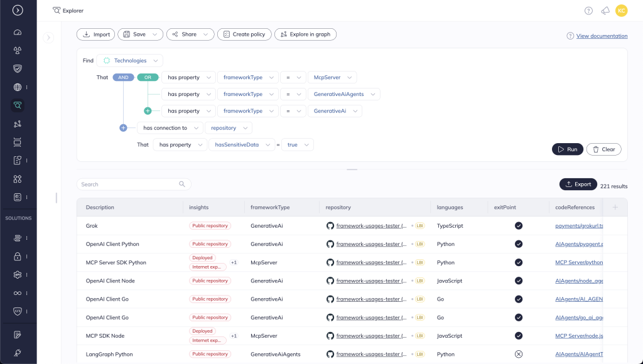643x364 pixels.
Task: Open the McpServer value dropdown
Action: [x=332, y=78]
